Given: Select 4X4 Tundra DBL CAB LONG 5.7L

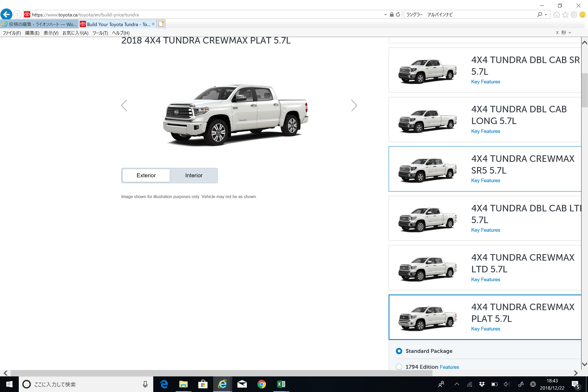Looking at the screenshot, I should (x=485, y=119).
